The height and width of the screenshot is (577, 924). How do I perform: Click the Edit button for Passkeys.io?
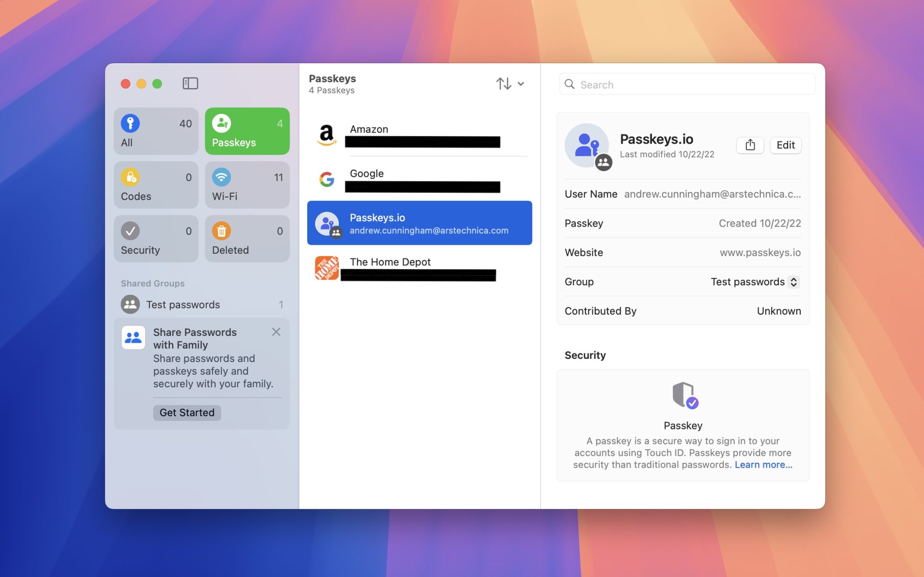785,145
